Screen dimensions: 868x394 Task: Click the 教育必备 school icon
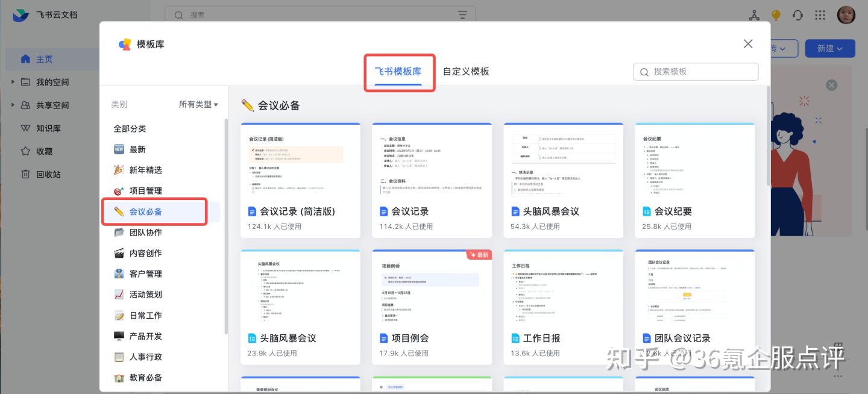119,378
